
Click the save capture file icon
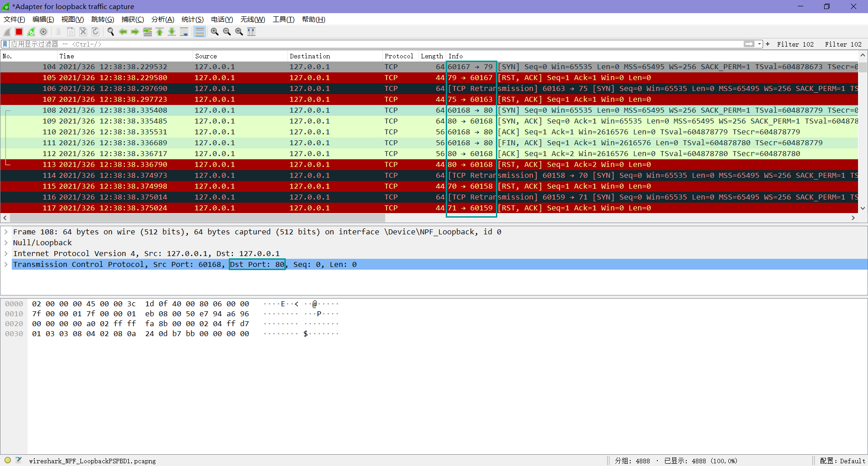[71, 32]
